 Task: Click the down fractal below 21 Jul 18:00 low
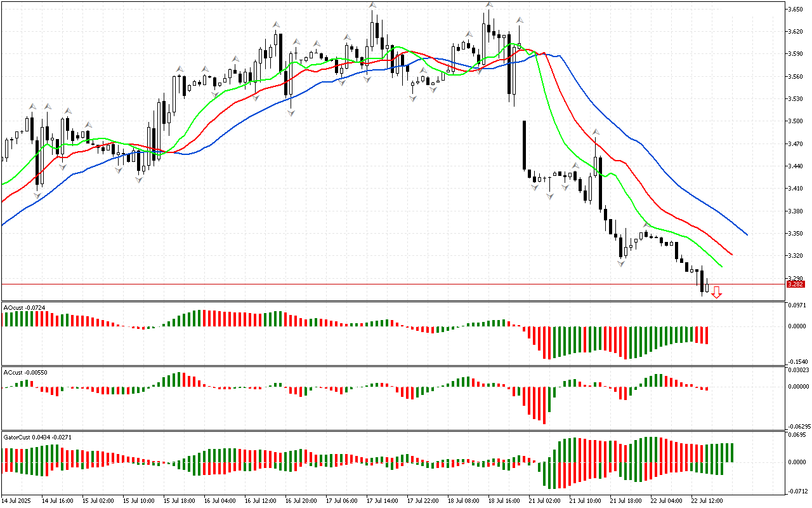point(622,262)
